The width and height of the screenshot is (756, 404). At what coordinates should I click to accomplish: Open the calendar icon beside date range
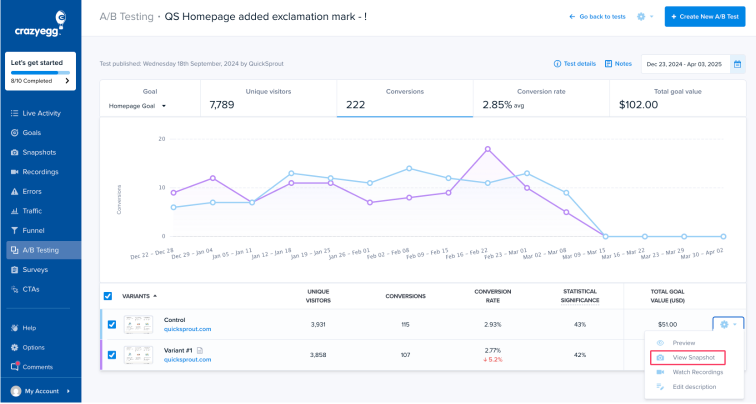737,64
